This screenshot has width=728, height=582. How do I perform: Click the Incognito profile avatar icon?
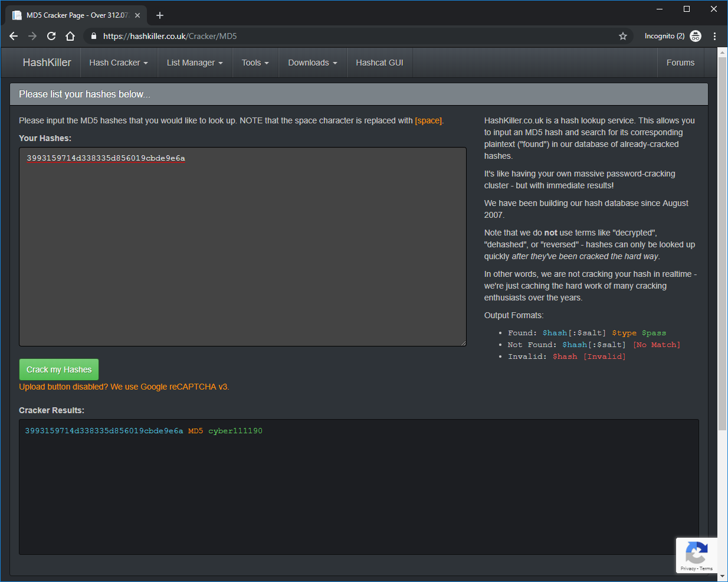(x=696, y=36)
